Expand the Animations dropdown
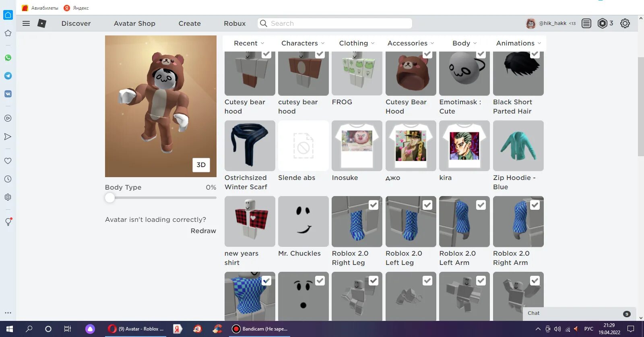Viewport: 644px width, 337px height. (518, 43)
